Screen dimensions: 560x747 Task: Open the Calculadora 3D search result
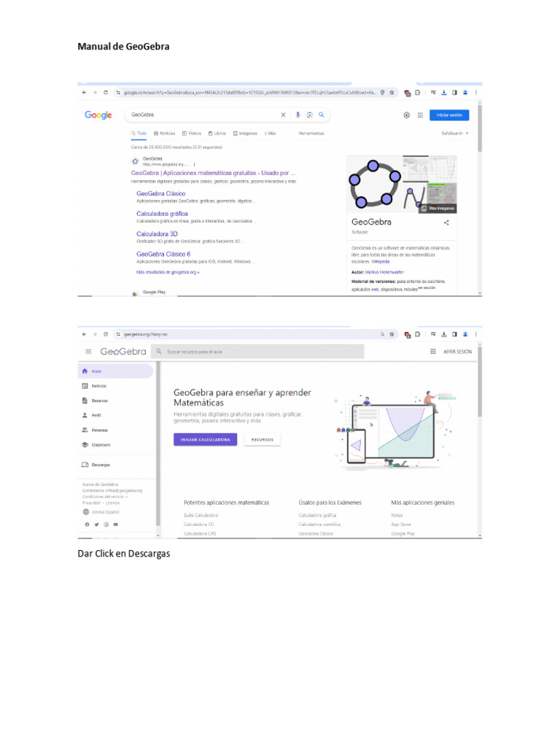coord(157,234)
